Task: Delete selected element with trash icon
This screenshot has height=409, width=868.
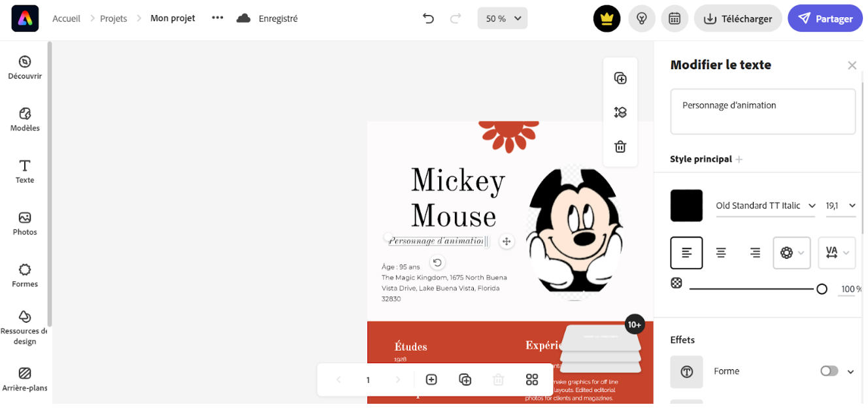Action: pos(620,146)
